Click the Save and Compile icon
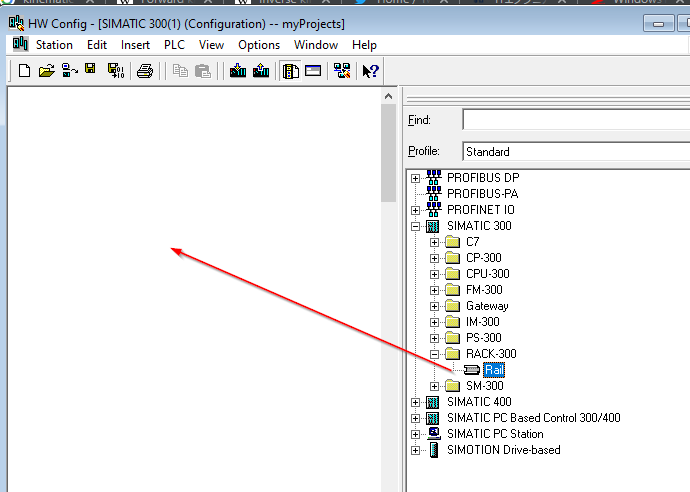The width and height of the screenshot is (690, 492). (x=116, y=70)
